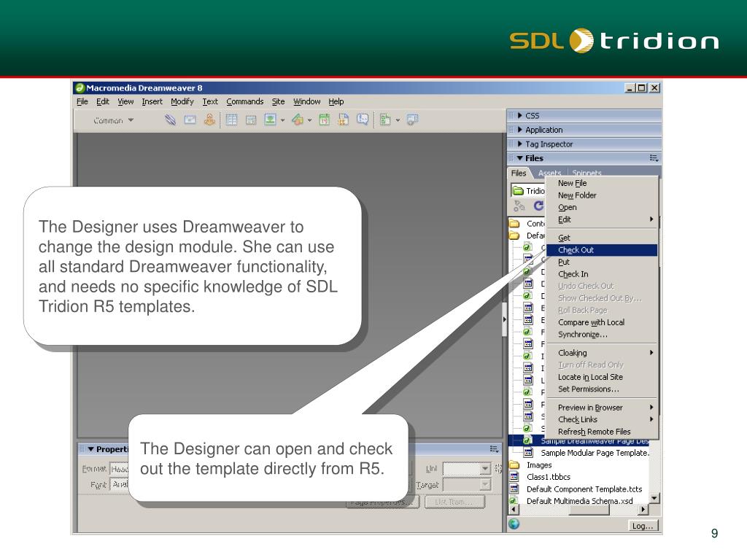This screenshot has height=560, width=747.
Task: Click the Email Link envelope icon
Action: coord(190,120)
